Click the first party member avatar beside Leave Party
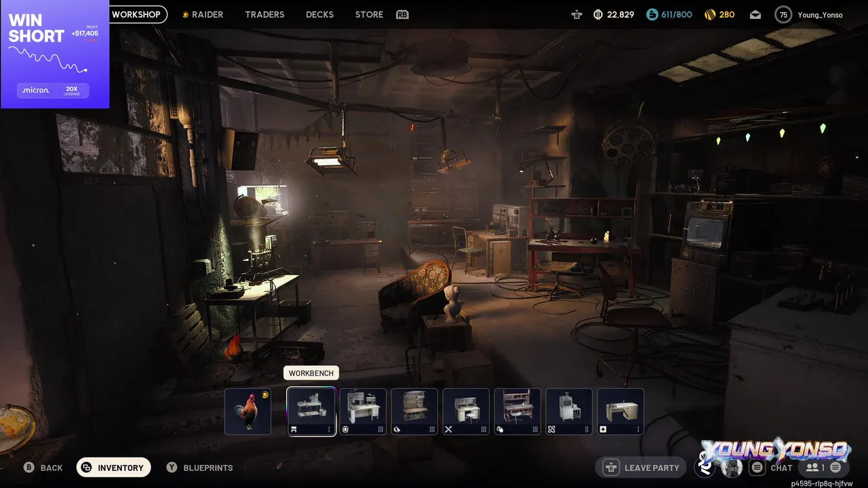This screenshot has width=868, height=488. tap(705, 468)
